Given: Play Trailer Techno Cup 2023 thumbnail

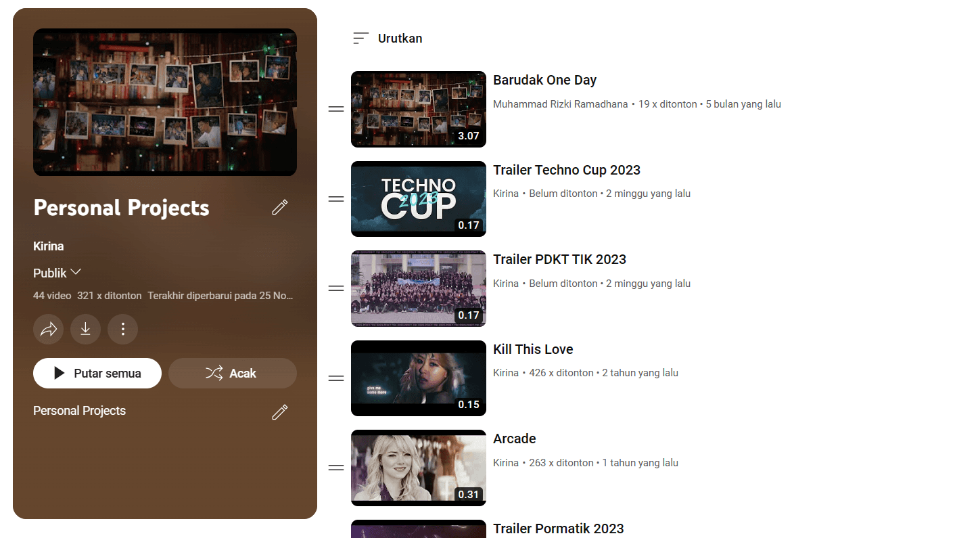Looking at the screenshot, I should pyautogui.click(x=419, y=199).
